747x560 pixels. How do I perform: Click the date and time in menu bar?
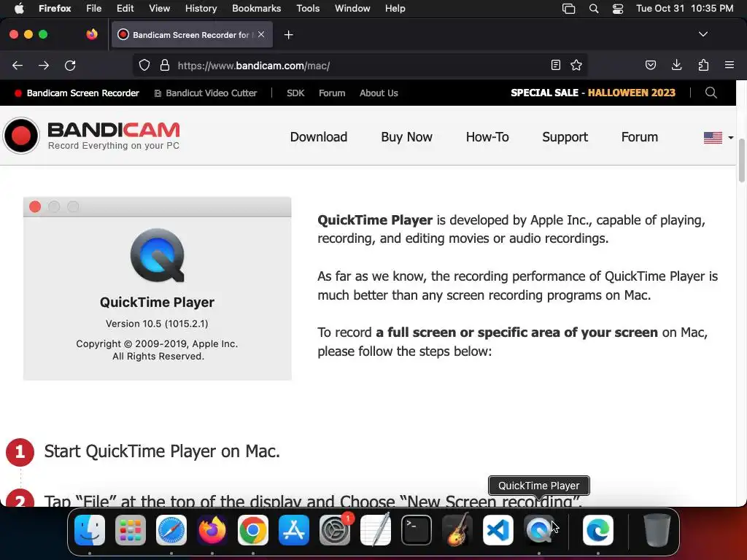pos(684,9)
